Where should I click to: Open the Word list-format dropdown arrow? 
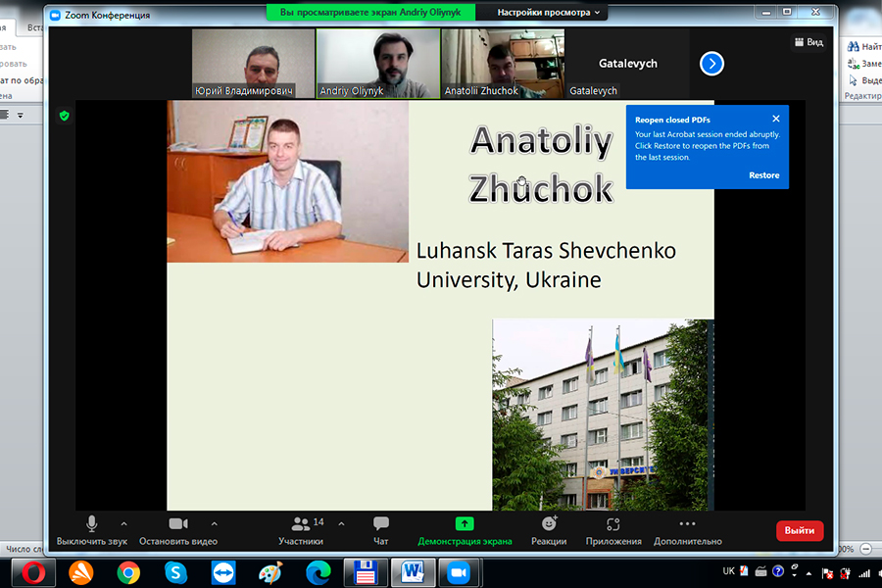pos(21,116)
